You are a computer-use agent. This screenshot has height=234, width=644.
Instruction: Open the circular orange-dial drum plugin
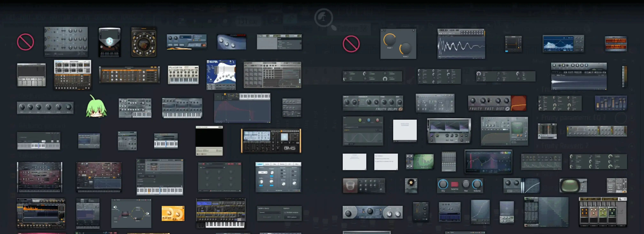click(x=144, y=42)
